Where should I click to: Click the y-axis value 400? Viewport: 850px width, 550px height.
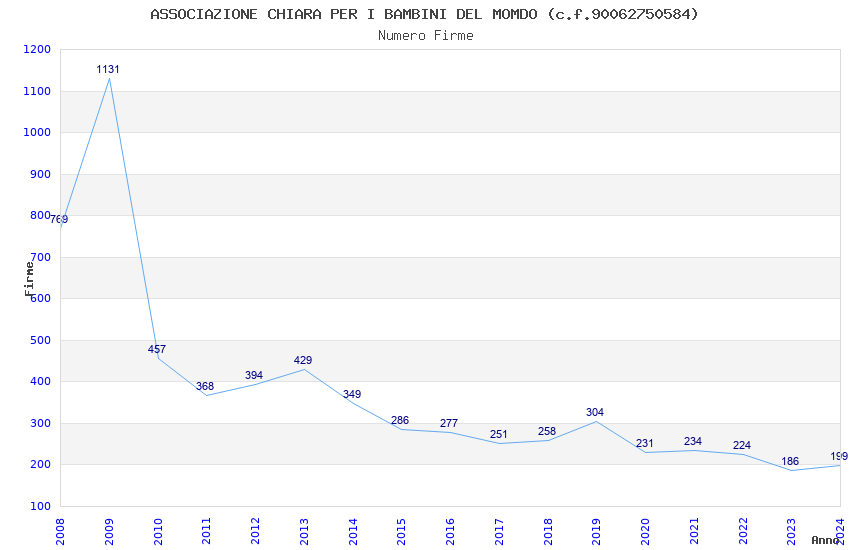pyautogui.click(x=40, y=381)
